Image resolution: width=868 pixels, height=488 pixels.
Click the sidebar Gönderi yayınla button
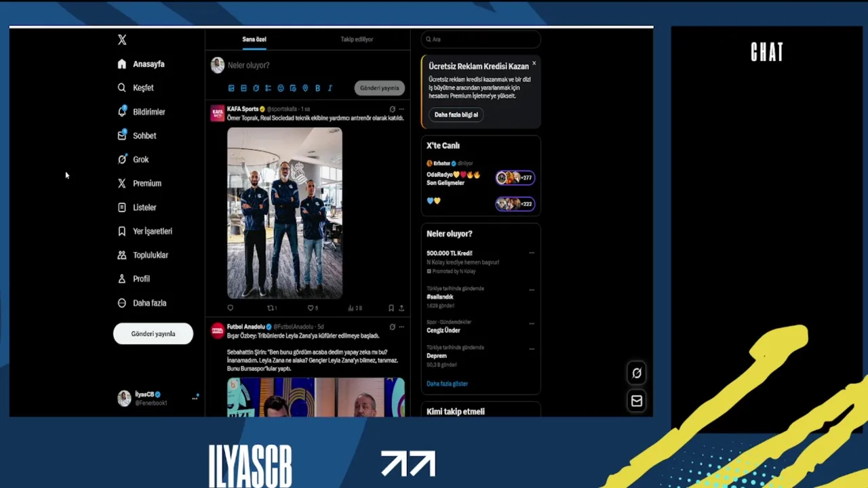[153, 333]
